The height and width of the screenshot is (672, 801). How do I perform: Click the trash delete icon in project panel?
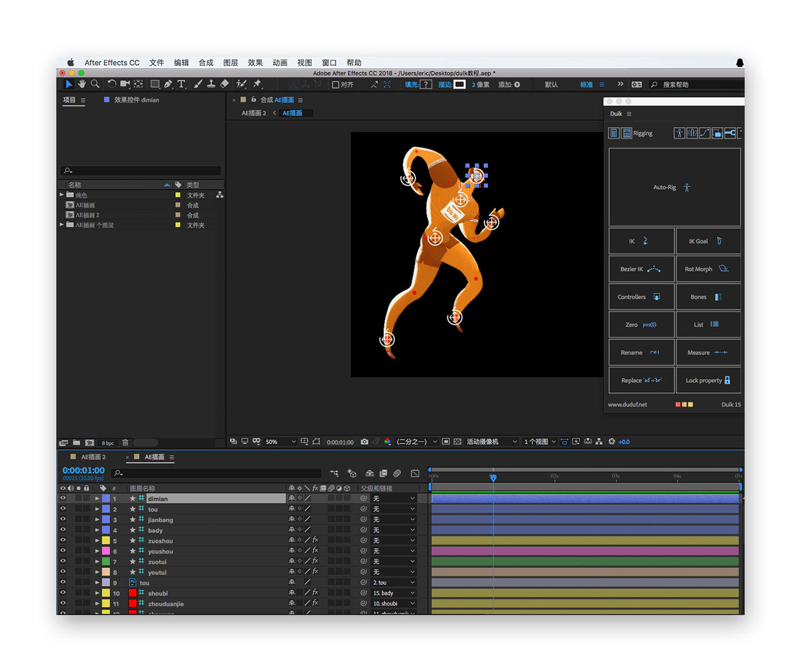[125, 442]
